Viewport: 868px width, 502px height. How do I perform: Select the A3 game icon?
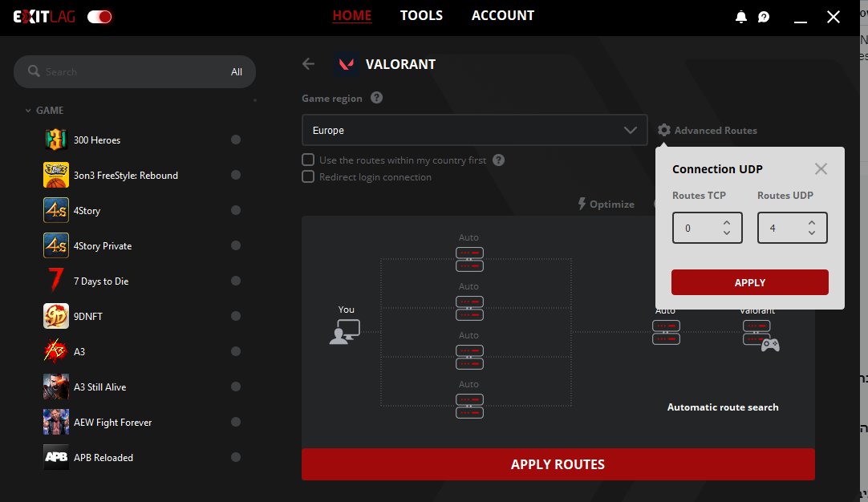pyautogui.click(x=56, y=351)
